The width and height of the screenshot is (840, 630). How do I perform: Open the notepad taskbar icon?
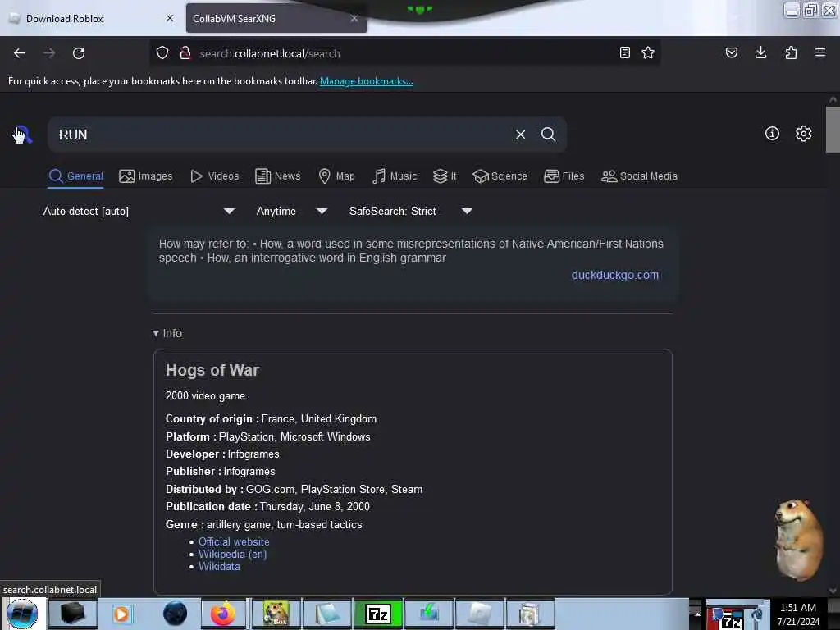click(327, 614)
